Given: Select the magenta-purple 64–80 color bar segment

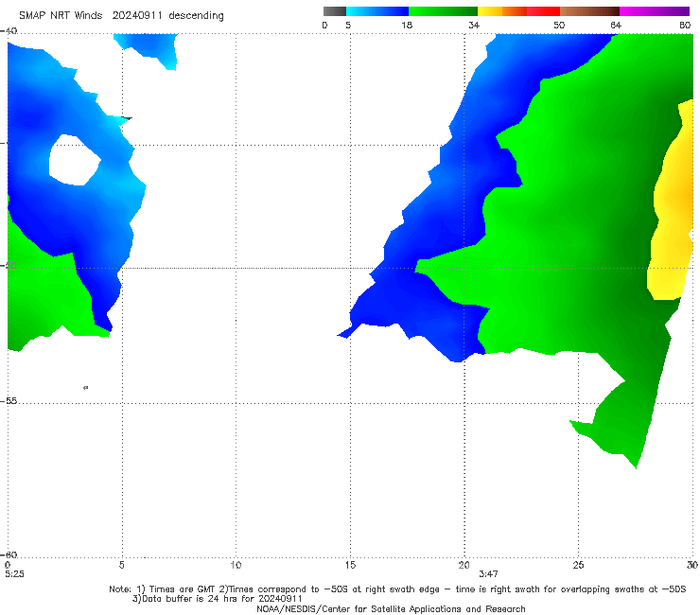Looking at the screenshot, I should (x=655, y=11).
